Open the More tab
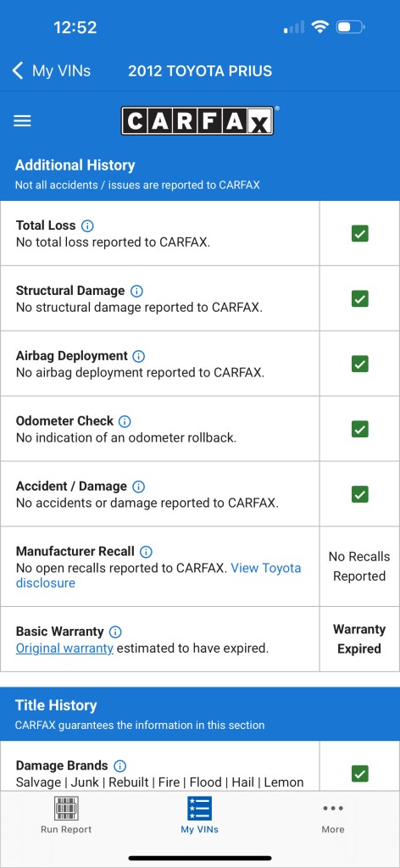Screen dimensions: 400x868 click(x=333, y=818)
